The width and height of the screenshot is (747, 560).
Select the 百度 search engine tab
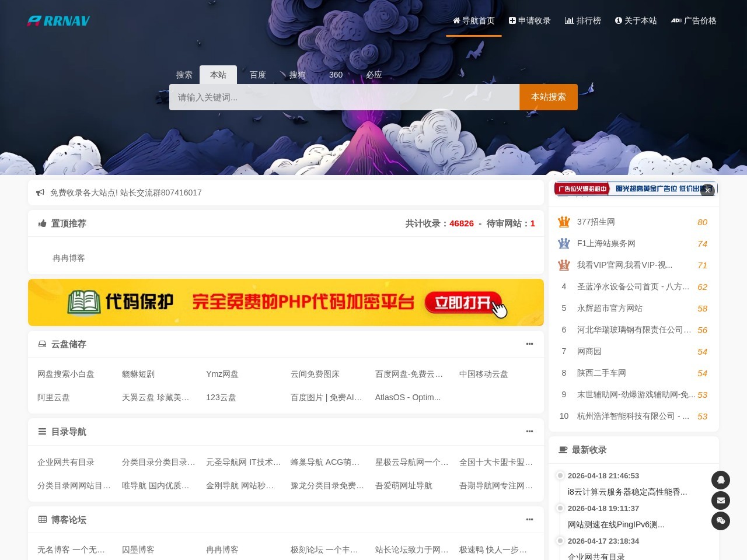coord(257,75)
